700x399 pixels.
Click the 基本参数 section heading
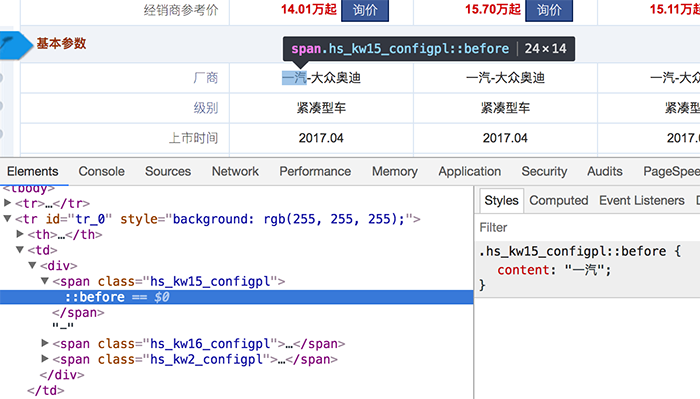[x=61, y=43]
